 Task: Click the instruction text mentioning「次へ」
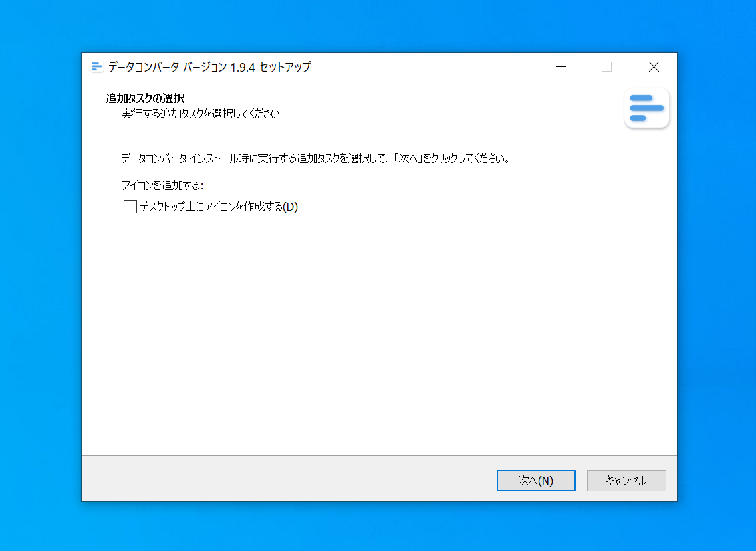click(315, 158)
